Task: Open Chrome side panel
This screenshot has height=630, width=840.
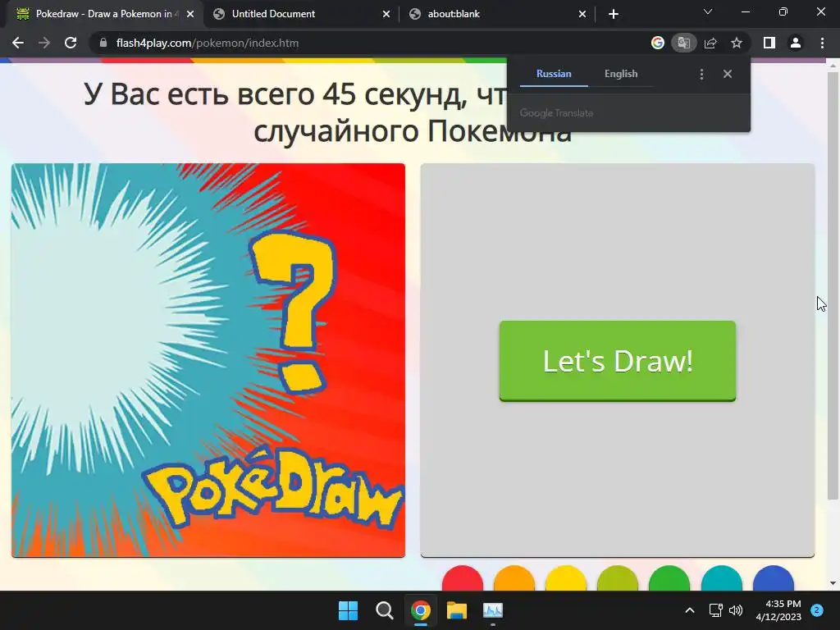Action: 769,43
